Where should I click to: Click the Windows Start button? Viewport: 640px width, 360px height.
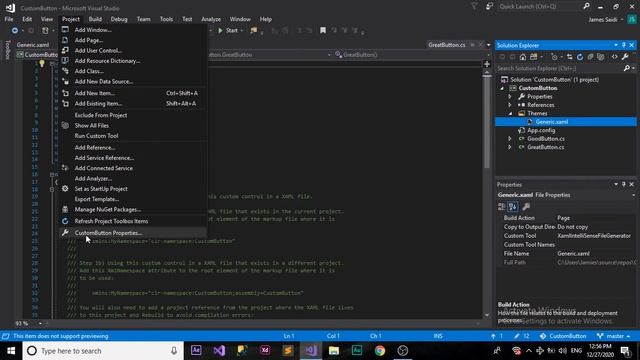[11, 351]
